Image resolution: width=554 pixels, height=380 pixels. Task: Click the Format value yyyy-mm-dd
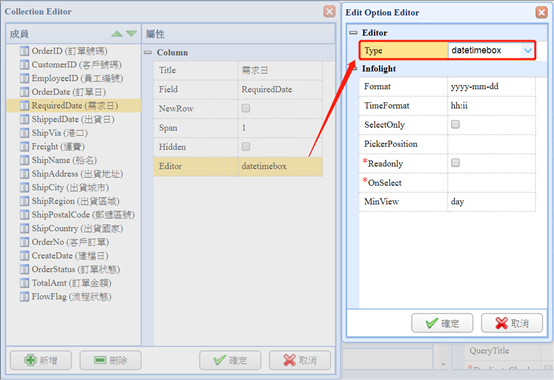pyautogui.click(x=491, y=87)
